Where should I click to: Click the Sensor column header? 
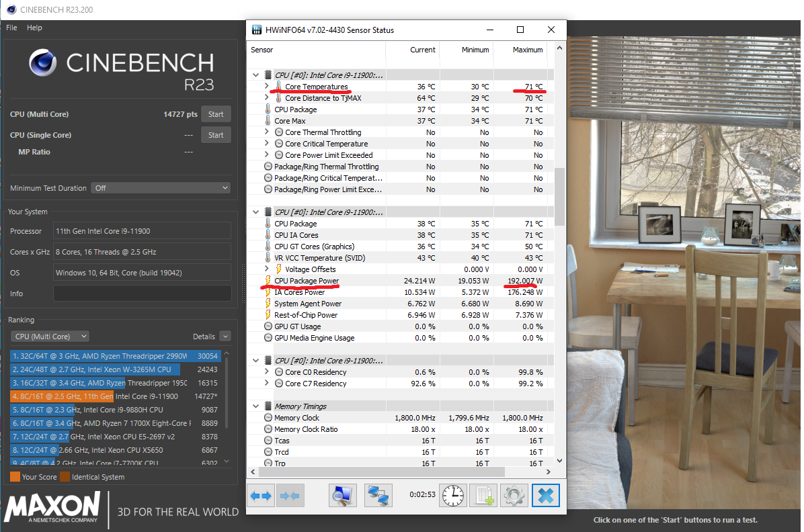tap(262, 50)
